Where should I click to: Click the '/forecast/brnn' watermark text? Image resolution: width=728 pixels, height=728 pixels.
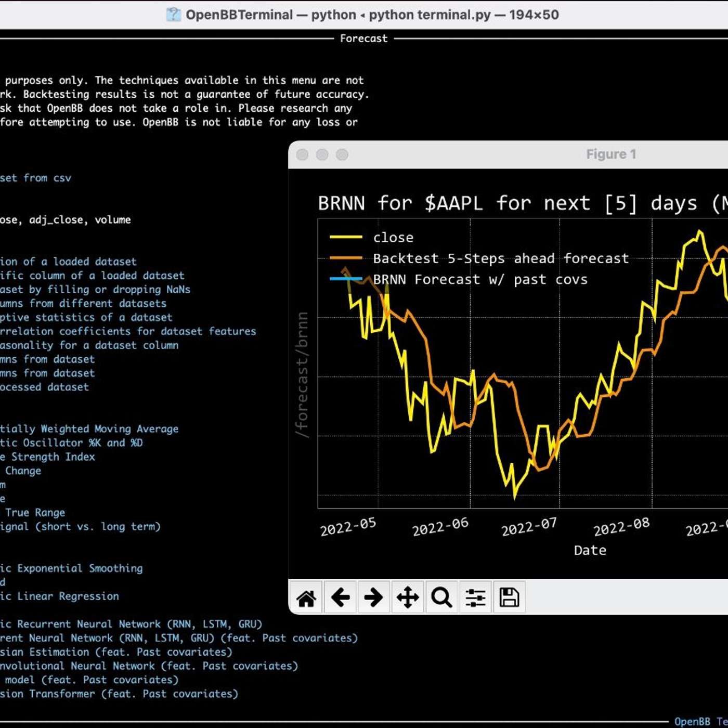click(x=303, y=374)
